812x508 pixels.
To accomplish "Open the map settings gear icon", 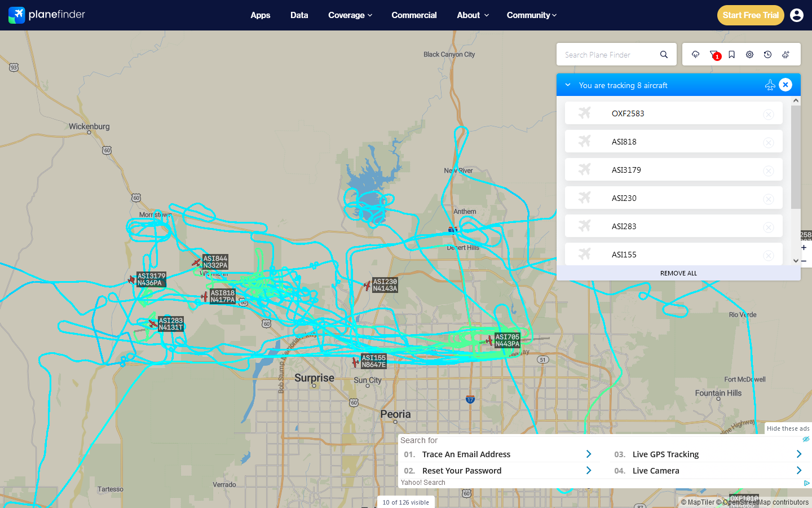I will (x=749, y=55).
